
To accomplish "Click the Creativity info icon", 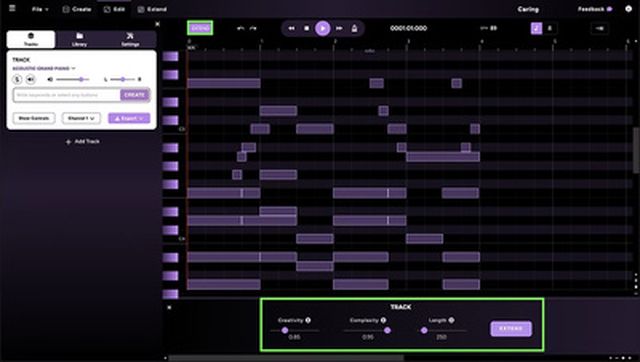I will point(308,320).
